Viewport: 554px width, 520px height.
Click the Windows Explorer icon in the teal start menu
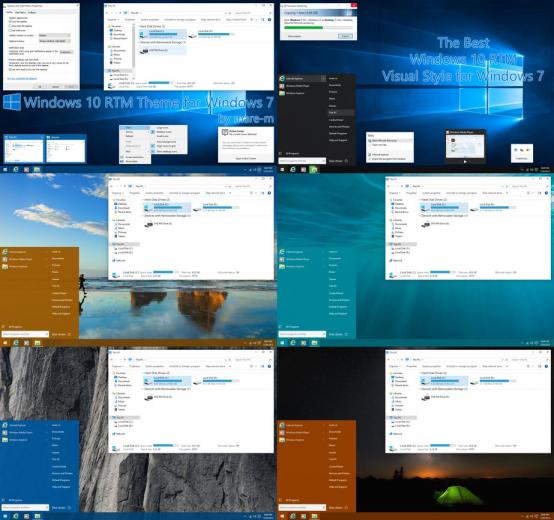[x=282, y=266]
